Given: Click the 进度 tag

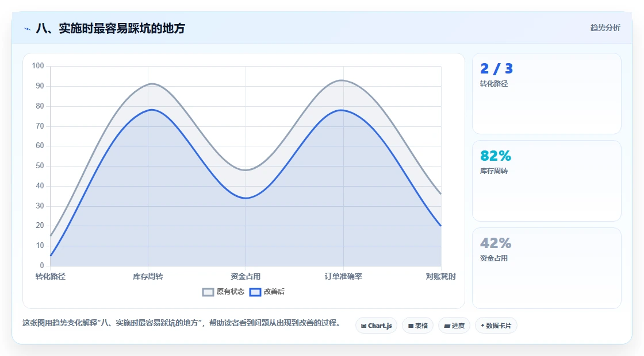Looking at the screenshot, I should point(454,326).
